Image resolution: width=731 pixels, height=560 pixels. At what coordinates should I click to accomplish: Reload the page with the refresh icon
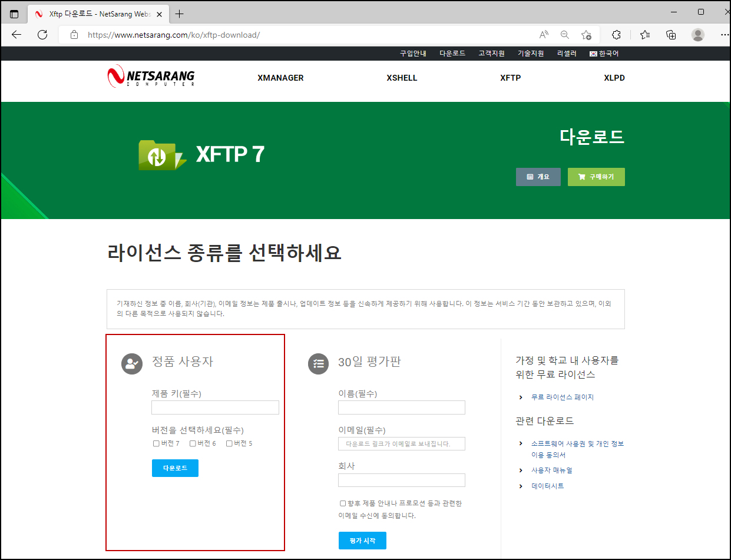42,35
